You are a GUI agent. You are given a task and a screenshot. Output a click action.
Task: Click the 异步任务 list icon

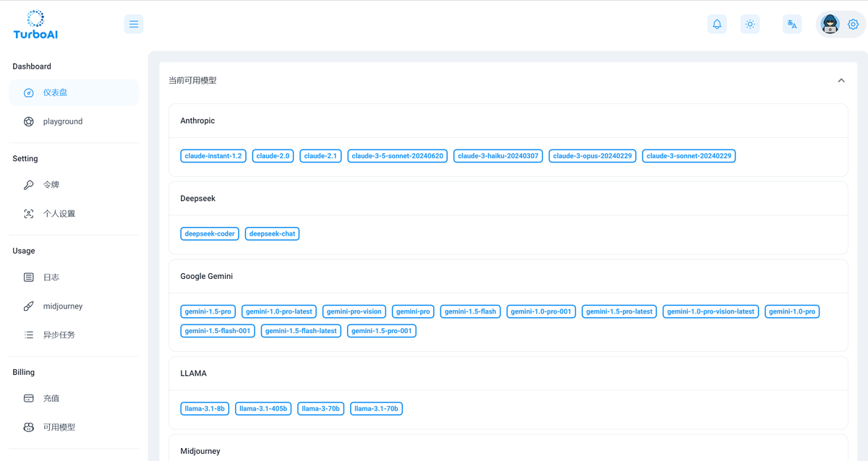tap(29, 335)
